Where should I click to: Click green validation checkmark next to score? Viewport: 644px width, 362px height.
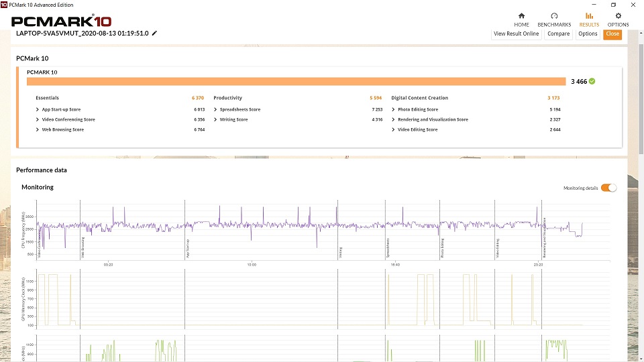point(592,81)
